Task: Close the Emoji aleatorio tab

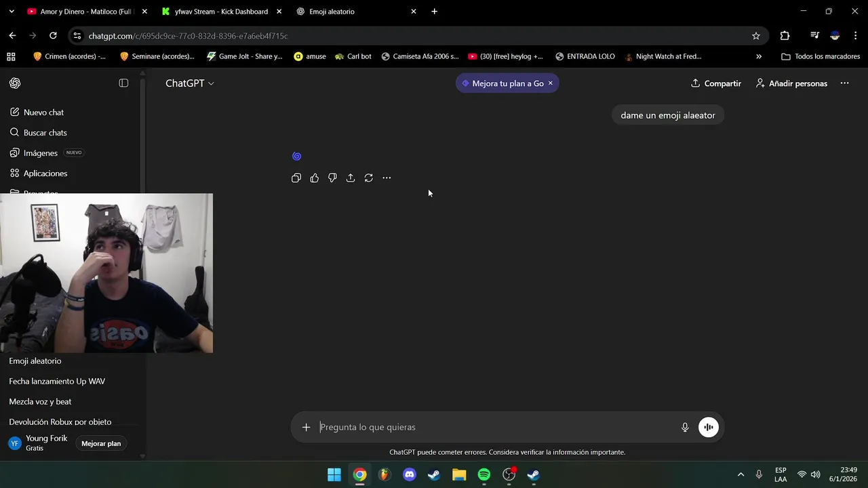Action: (414, 12)
